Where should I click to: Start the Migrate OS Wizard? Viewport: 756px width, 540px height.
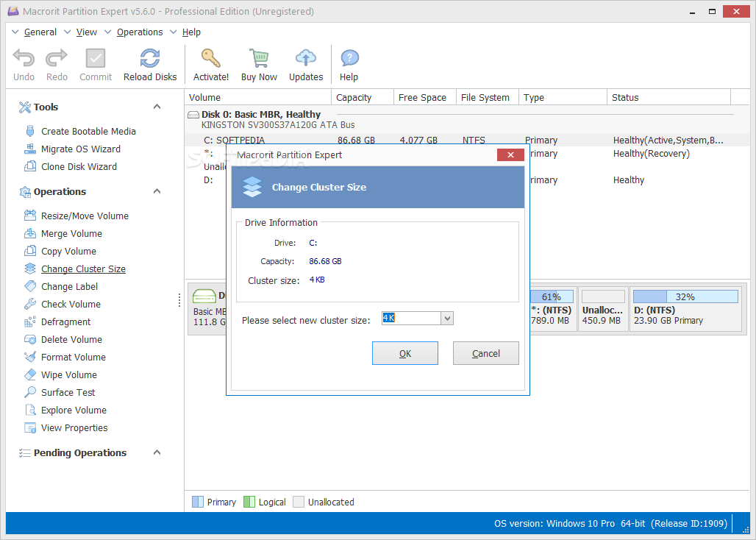click(x=80, y=149)
